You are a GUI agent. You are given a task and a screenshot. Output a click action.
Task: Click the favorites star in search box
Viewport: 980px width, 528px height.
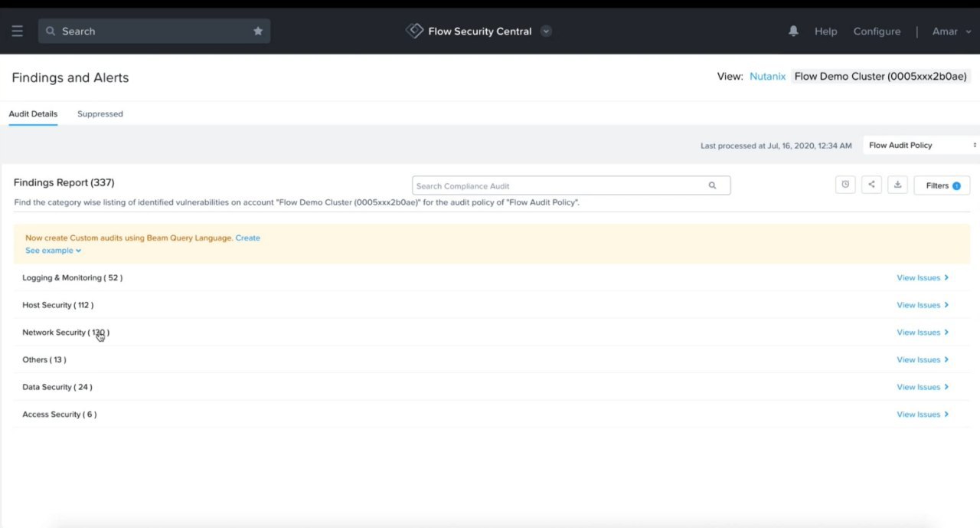(258, 31)
